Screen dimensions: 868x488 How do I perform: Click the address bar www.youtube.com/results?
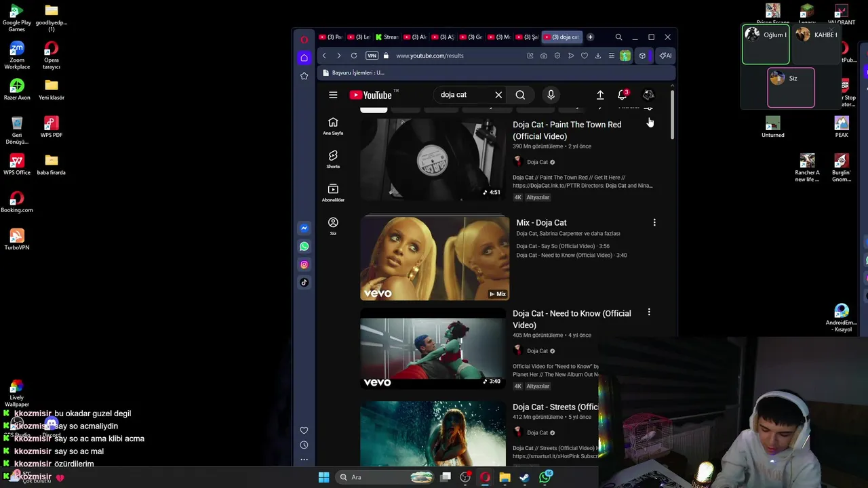(x=430, y=56)
